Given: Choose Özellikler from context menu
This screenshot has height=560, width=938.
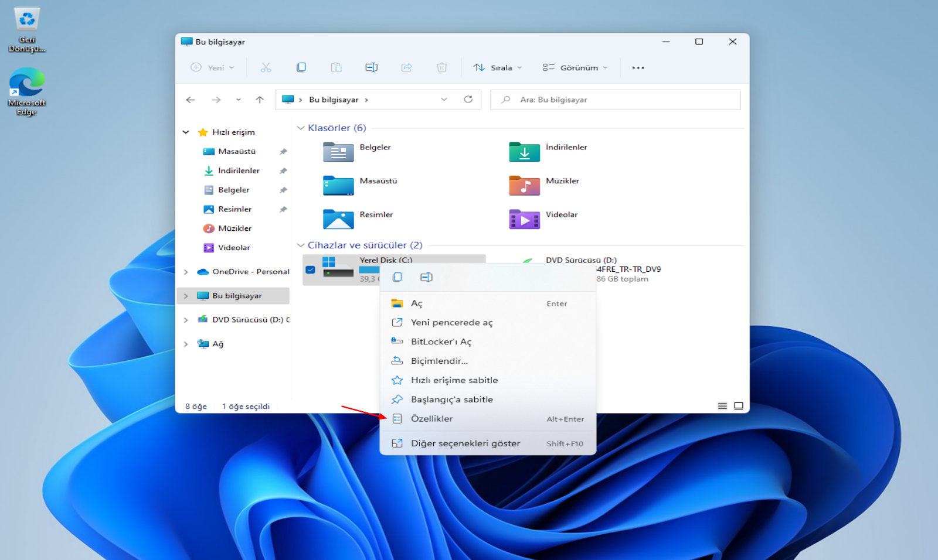Looking at the screenshot, I should click(x=488, y=419).
